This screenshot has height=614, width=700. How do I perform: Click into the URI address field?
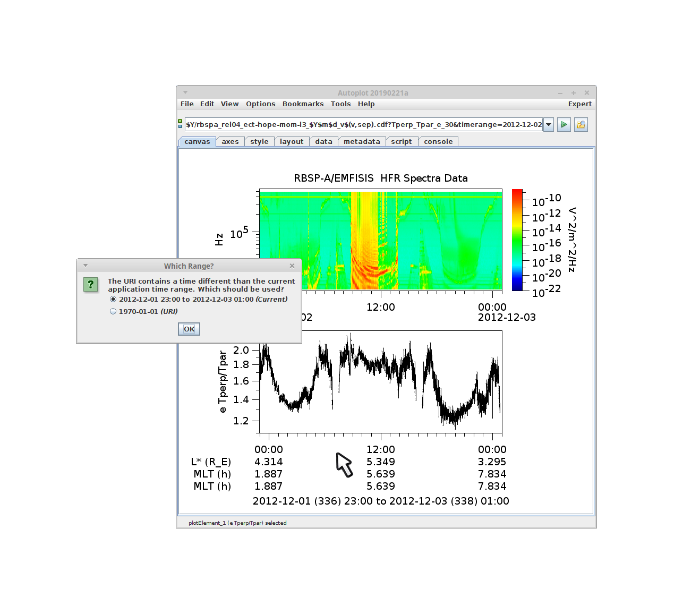click(364, 125)
